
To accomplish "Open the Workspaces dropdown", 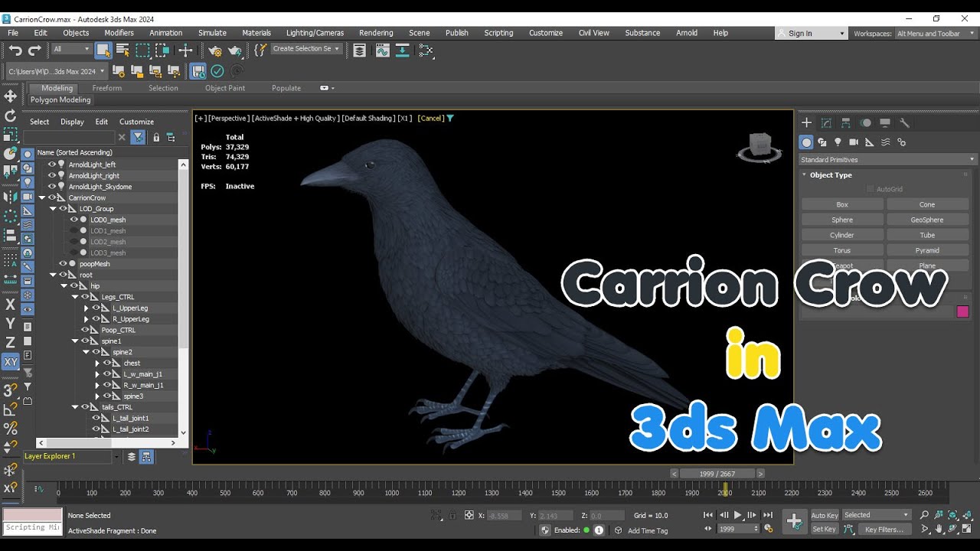I will coord(936,34).
